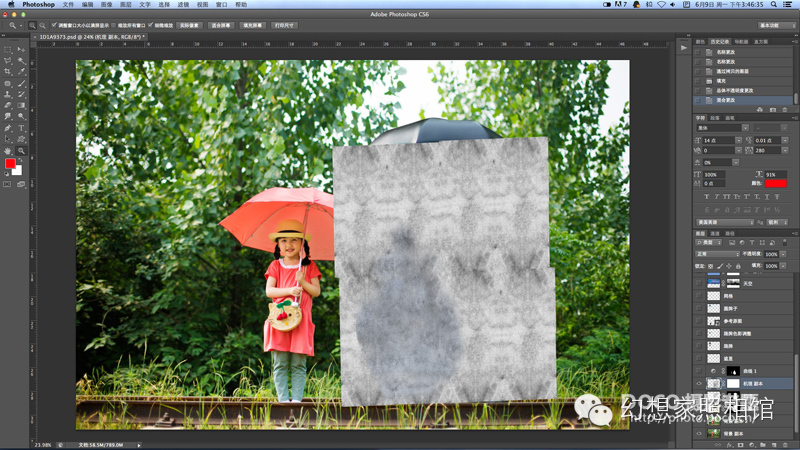Image resolution: width=800 pixels, height=450 pixels.
Task: Select the Custom Shape tool
Action: [21, 139]
